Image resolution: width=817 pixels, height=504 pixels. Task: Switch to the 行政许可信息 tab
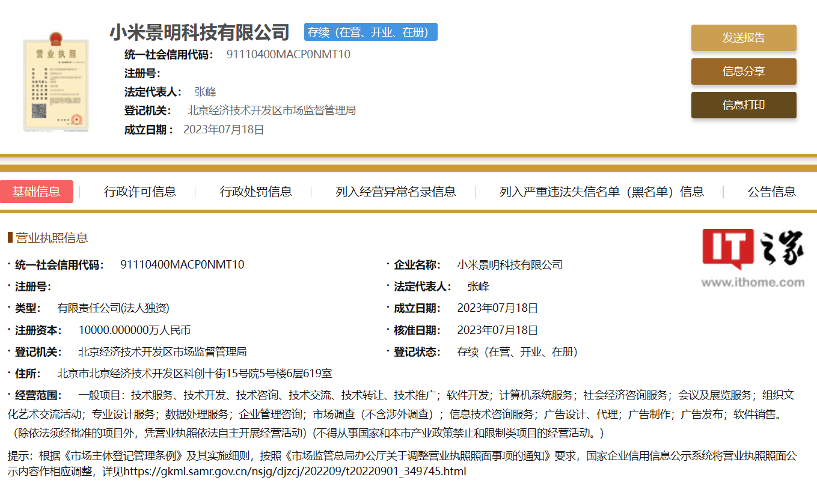click(x=140, y=192)
